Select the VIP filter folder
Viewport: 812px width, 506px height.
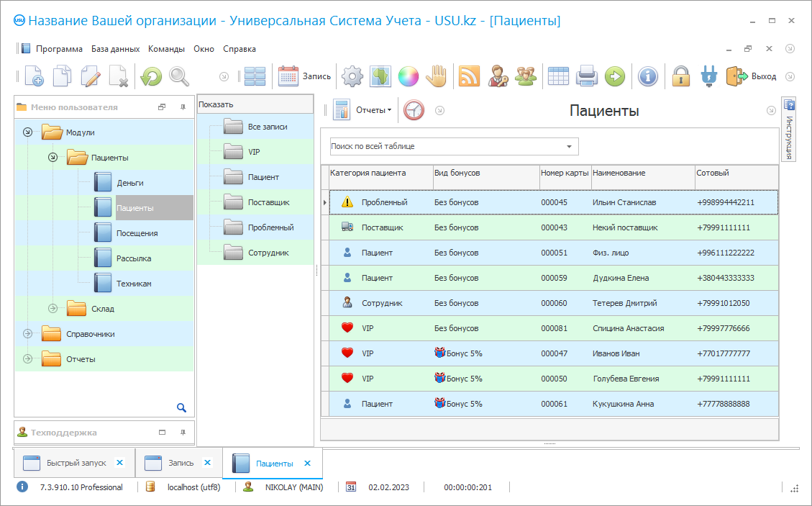pos(254,152)
